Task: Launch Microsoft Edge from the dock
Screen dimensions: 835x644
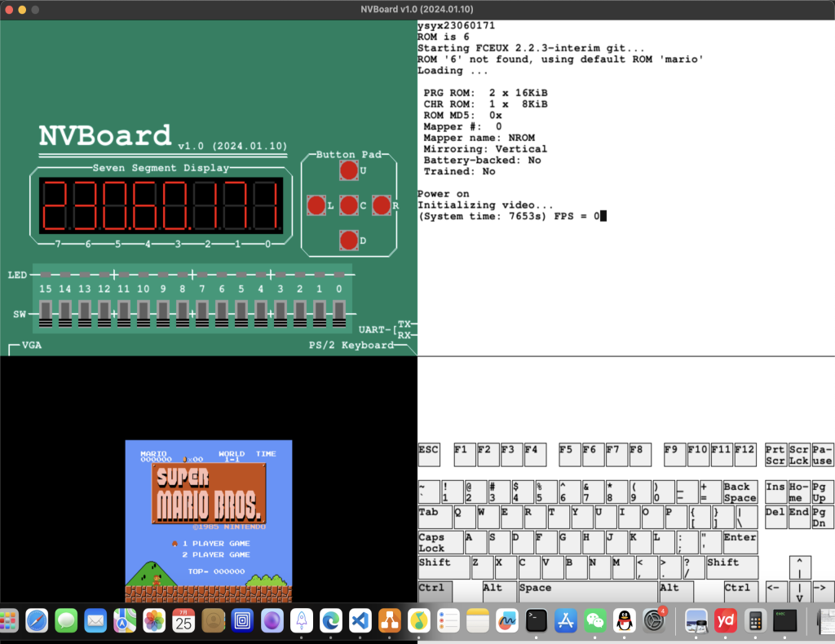Action: [x=331, y=620]
